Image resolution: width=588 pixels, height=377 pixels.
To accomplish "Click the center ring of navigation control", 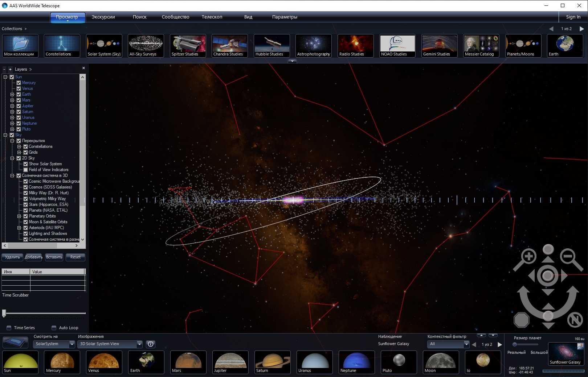I will click(x=548, y=276).
